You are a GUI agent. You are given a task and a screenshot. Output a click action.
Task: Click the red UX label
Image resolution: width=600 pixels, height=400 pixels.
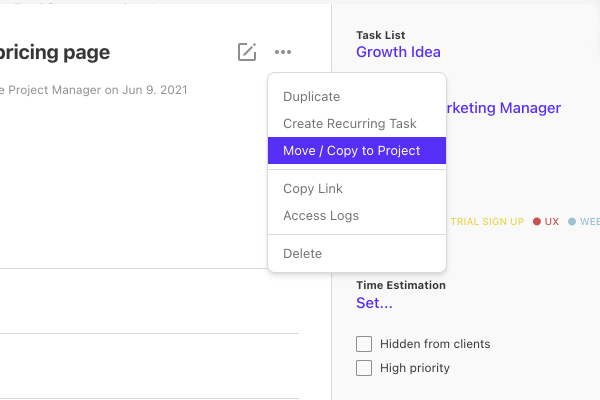coord(551,222)
